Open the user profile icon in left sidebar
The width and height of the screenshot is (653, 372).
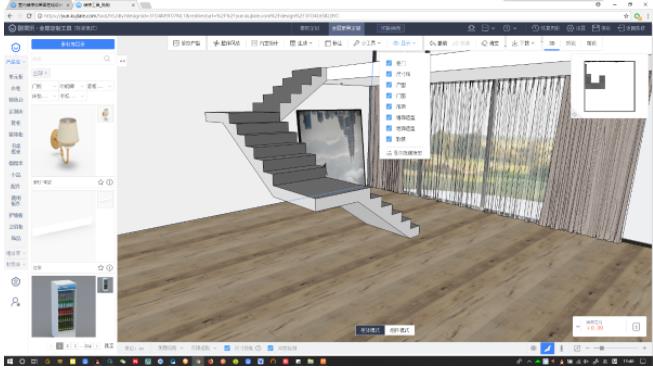16,302
